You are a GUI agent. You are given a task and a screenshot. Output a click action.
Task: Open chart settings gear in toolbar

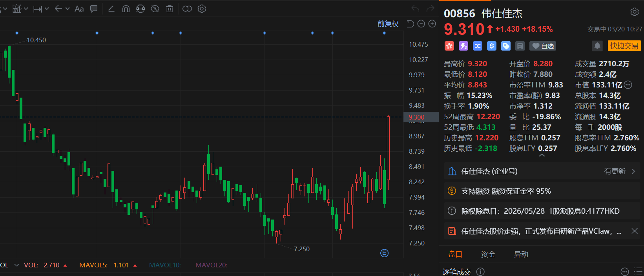point(202,9)
